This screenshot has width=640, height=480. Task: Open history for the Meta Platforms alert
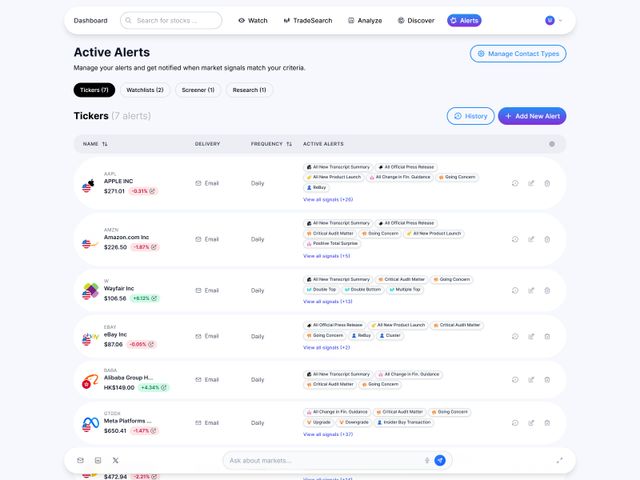515,423
